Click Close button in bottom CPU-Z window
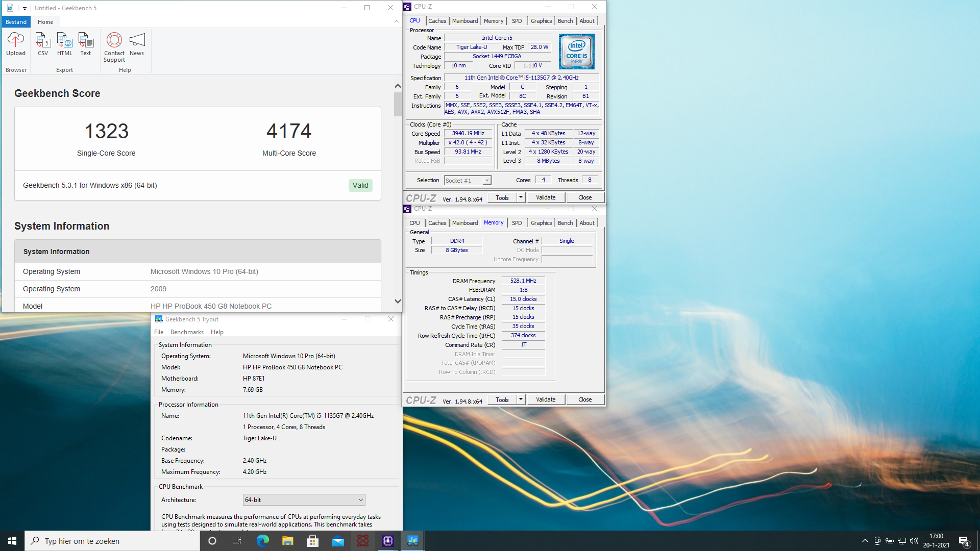The height and width of the screenshot is (551, 980). pyautogui.click(x=585, y=400)
